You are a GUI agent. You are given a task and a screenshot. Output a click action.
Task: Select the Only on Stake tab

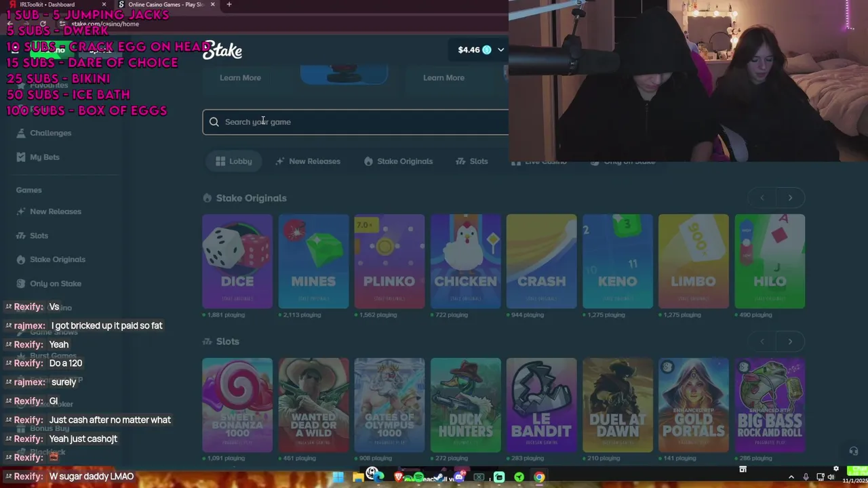click(x=623, y=161)
